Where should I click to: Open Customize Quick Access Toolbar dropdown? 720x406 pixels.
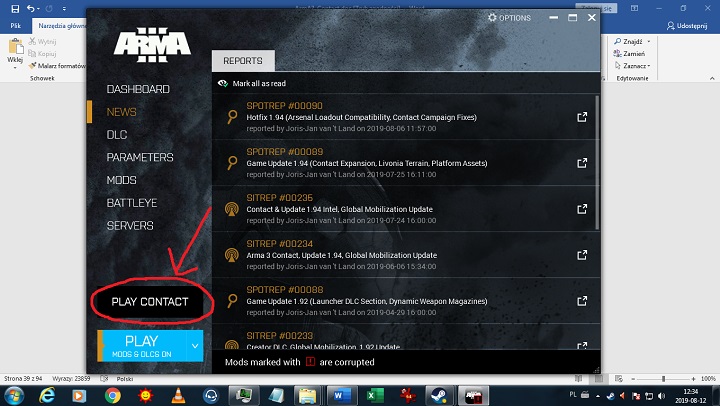pos(64,9)
